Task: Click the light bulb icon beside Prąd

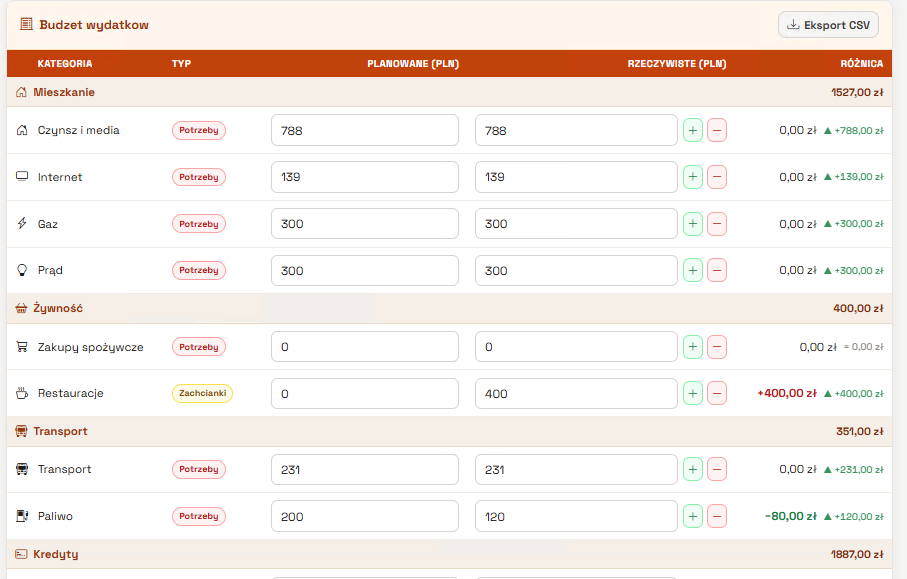Action: pyautogui.click(x=22, y=270)
